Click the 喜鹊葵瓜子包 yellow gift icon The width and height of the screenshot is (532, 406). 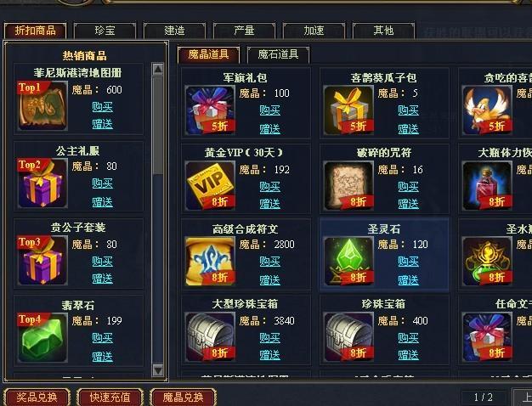(x=348, y=110)
